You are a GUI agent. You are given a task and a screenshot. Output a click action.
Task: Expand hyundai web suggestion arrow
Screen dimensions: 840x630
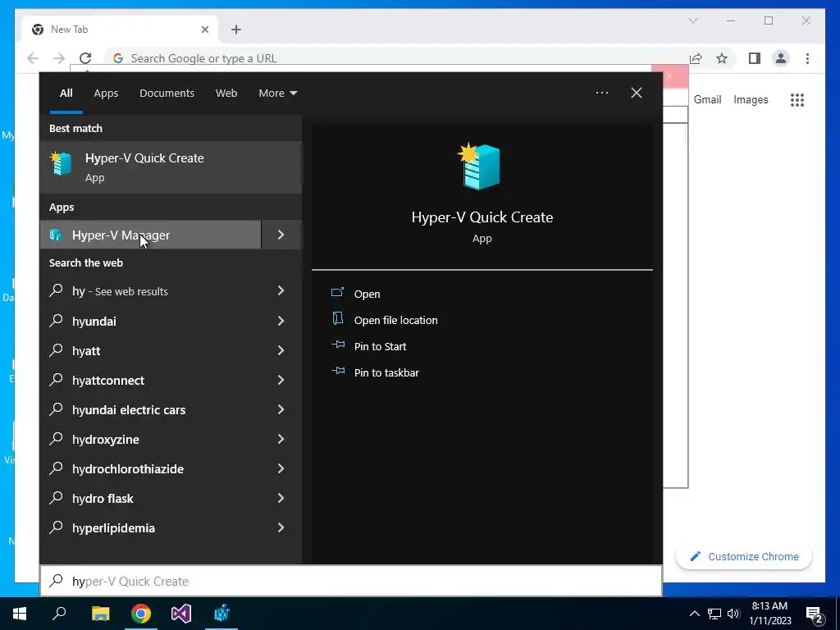point(281,321)
